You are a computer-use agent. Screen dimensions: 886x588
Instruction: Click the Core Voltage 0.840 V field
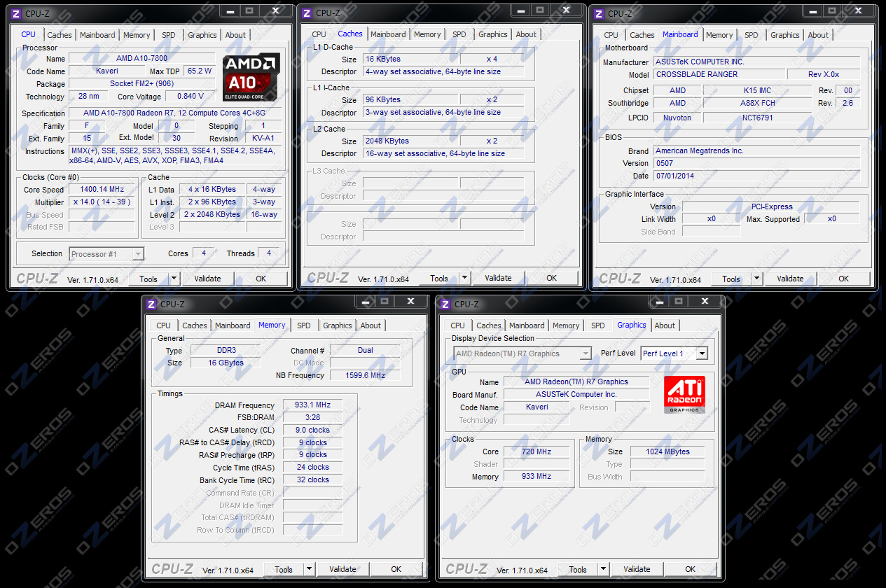point(191,97)
